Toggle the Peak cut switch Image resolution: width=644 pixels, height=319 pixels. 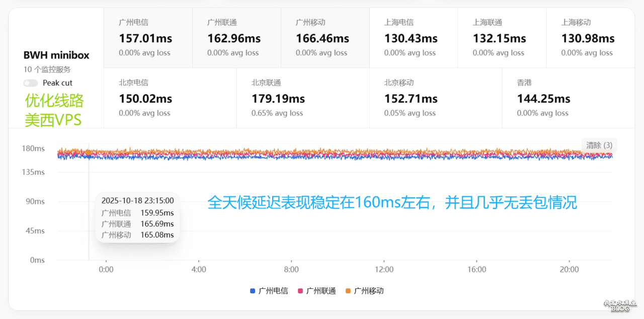click(x=31, y=83)
